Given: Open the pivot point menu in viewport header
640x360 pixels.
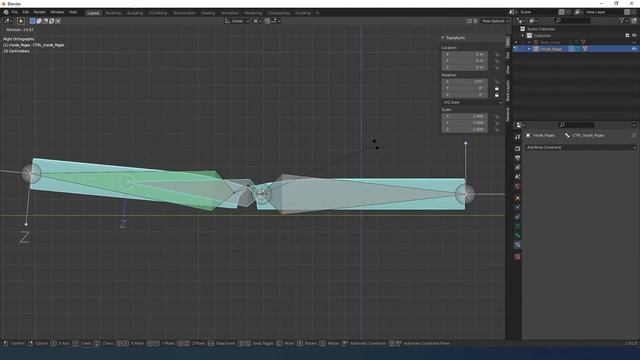Looking at the screenshot, I should coord(257,21).
